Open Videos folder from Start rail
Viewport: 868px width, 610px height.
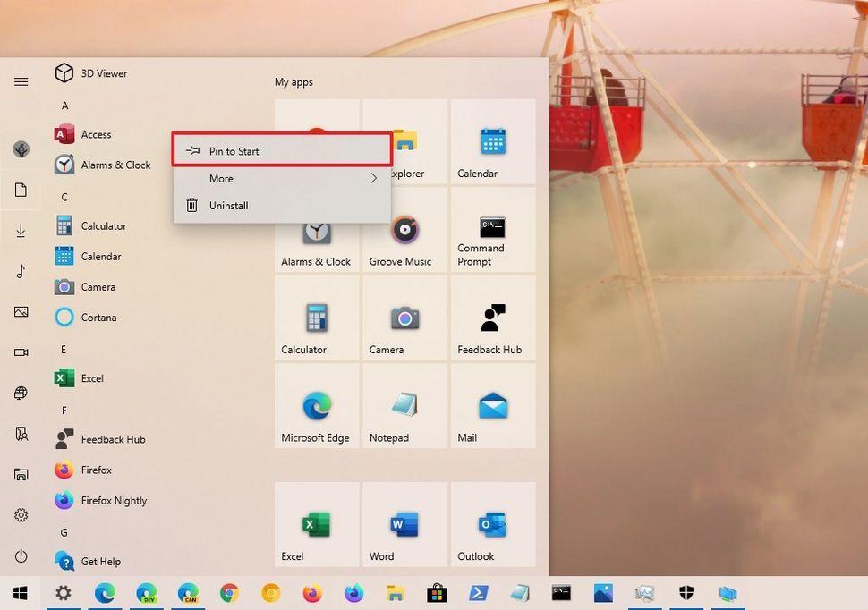pos(21,352)
